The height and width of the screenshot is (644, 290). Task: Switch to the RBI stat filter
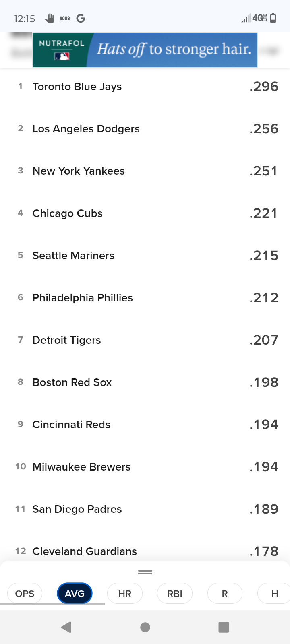click(175, 593)
